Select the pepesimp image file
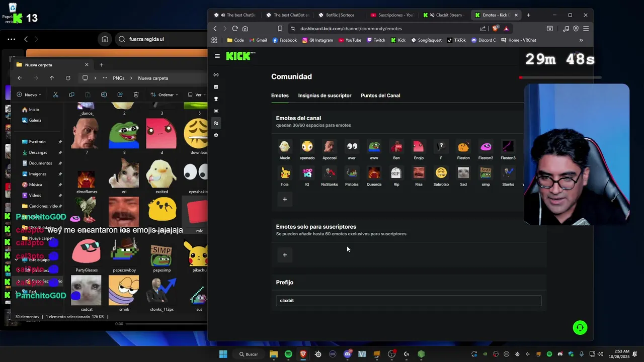The image size is (644, 362). 162,256
